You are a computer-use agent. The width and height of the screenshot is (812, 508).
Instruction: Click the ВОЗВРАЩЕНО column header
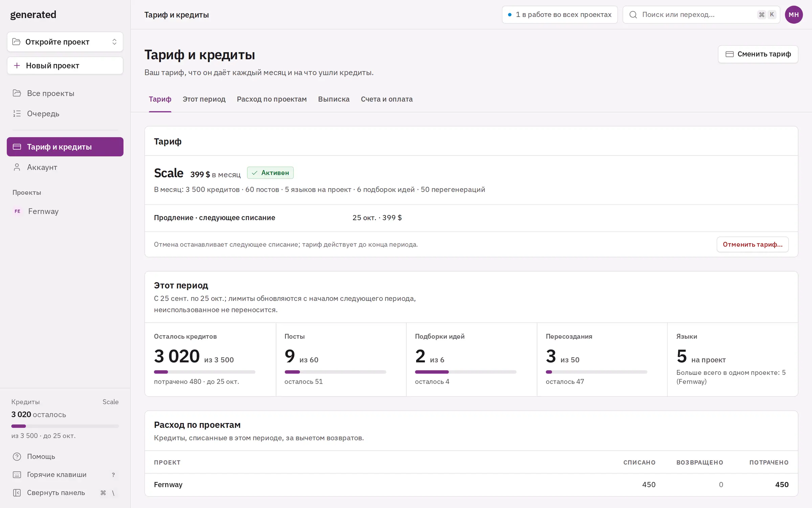pyautogui.click(x=700, y=462)
